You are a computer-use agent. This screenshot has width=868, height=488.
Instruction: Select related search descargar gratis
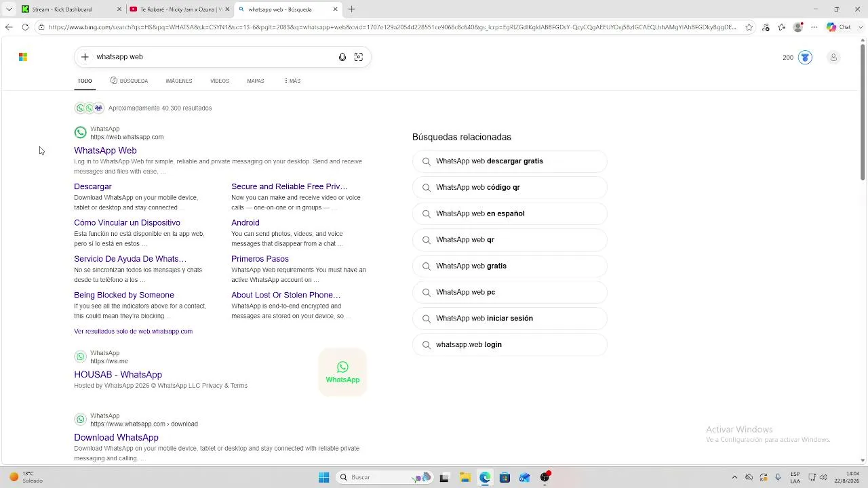coord(510,161)
